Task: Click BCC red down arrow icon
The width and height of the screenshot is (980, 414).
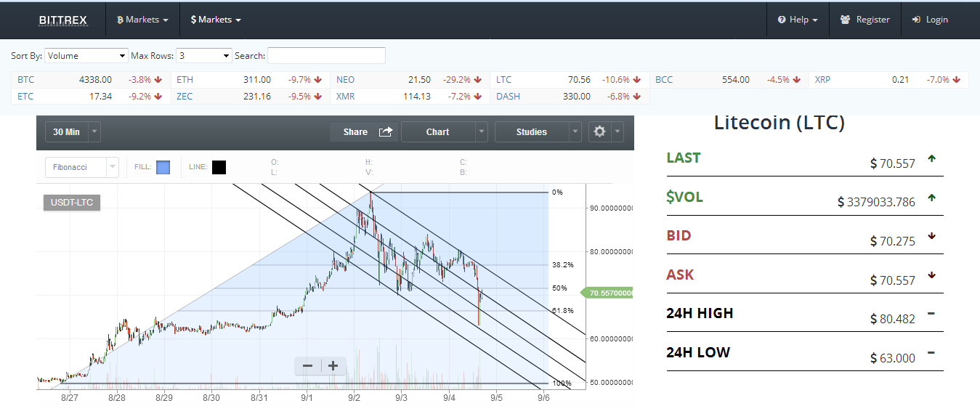Action: point(796,80)
